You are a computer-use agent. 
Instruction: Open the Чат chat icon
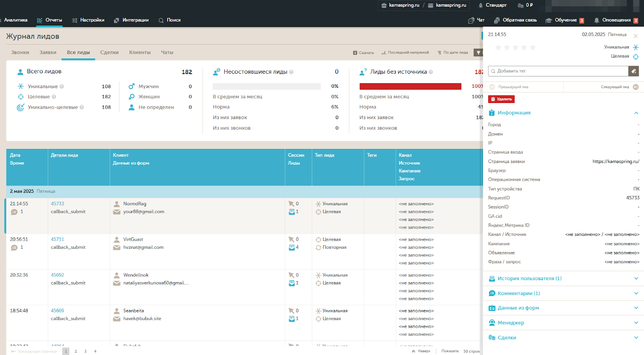coord(471,21)
